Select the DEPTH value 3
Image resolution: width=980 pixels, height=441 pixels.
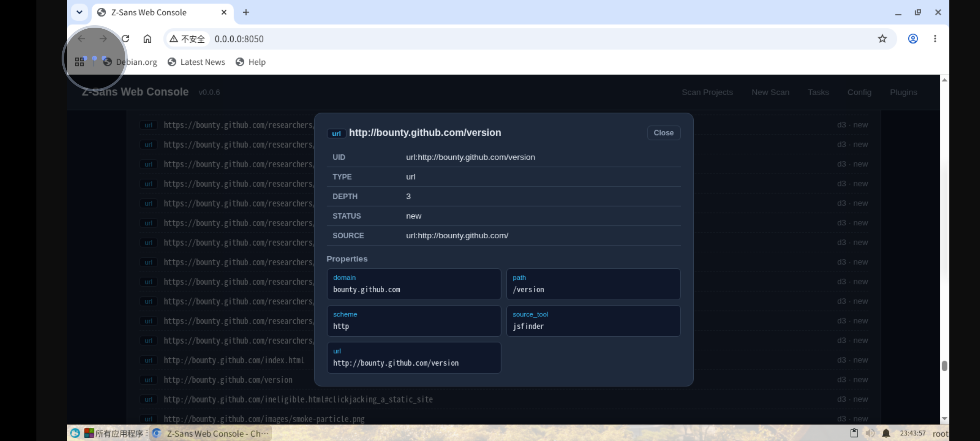coord(408,196)
